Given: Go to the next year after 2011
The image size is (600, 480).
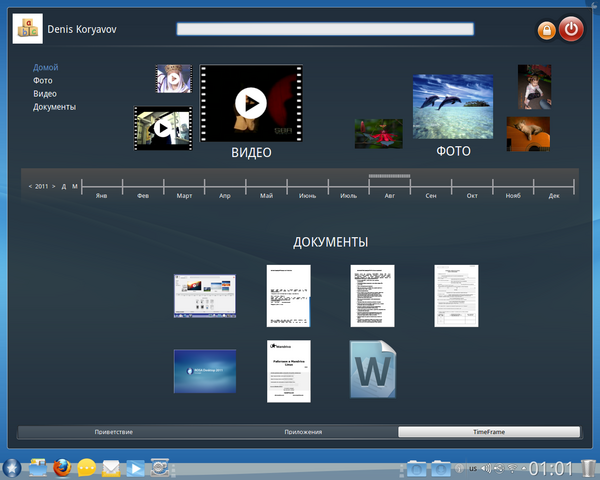Looking at the screenshot, I should [x=53, y=186].
